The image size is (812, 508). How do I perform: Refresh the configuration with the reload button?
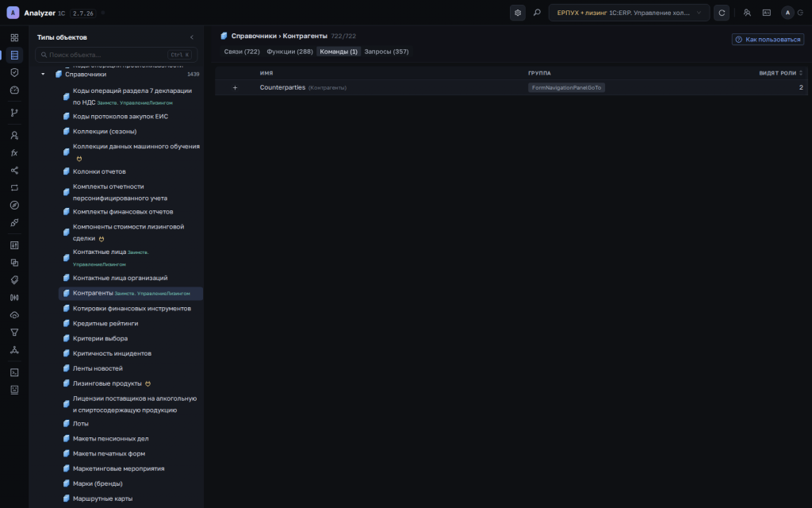coord(722,13)
